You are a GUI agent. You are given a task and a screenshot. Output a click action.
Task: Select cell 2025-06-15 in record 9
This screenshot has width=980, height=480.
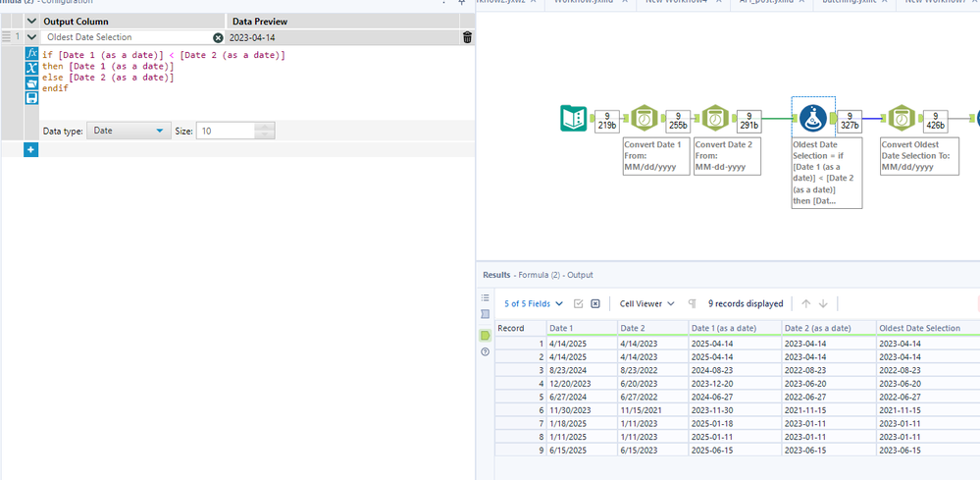click(x=735, y=450)
